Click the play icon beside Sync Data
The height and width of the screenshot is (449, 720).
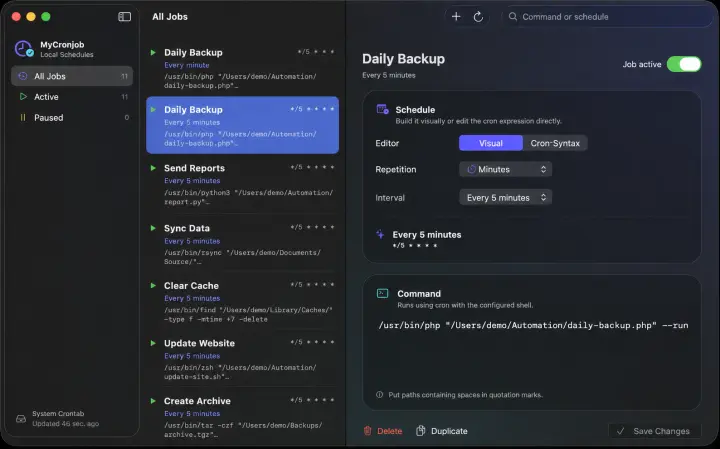[153, 228]
